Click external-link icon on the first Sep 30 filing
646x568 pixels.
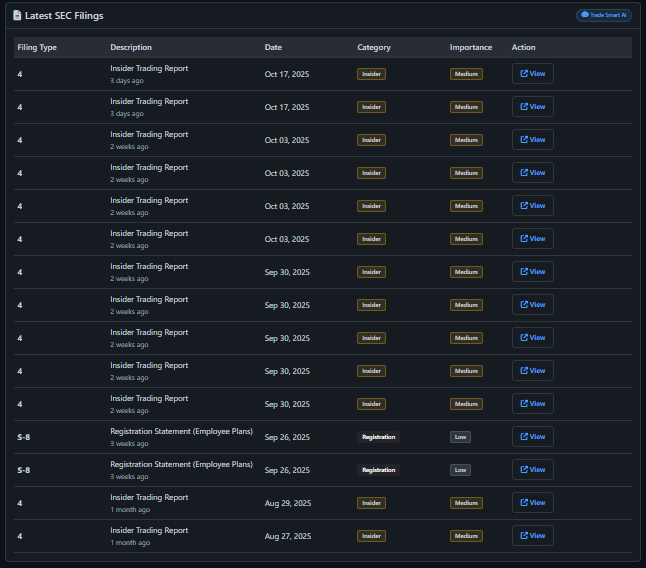[524, 272]
